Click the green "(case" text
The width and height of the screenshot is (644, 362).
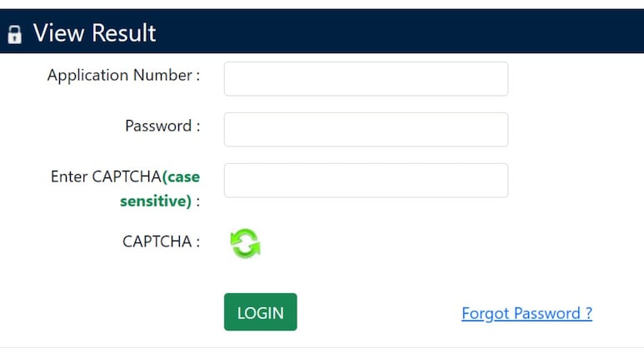182,176
